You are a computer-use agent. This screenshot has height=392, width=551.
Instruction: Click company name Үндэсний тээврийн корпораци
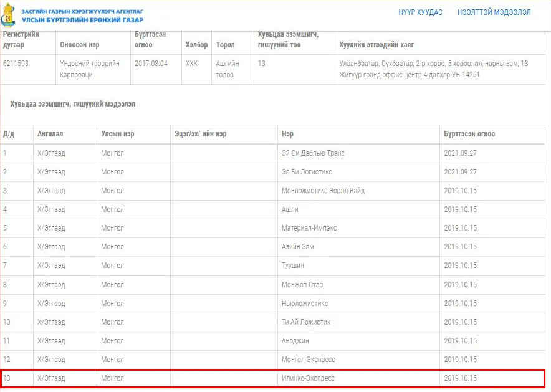(90, 69)
